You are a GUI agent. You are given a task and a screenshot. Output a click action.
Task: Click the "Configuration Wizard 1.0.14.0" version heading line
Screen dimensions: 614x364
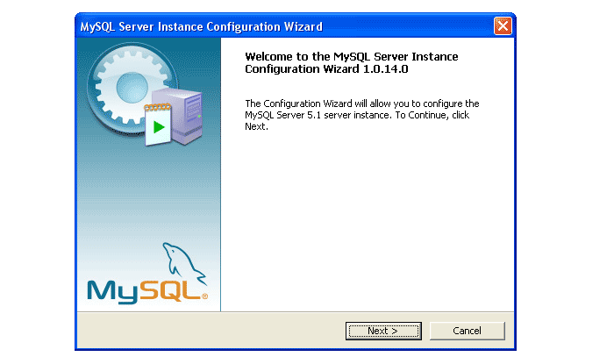332,68
